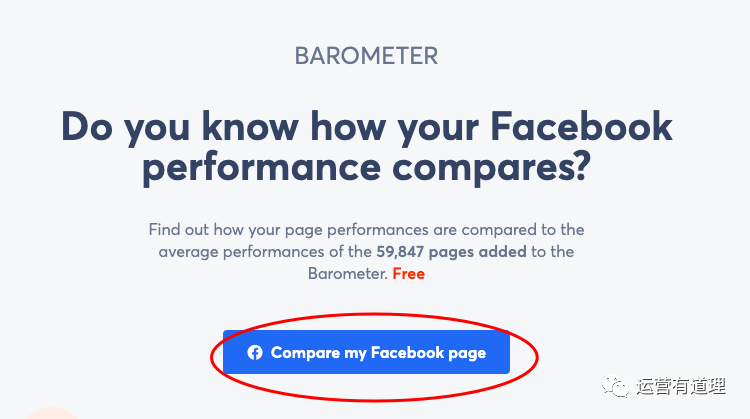Click the word 'Facebook' in the headline
The height and width of the screenshot is (419, 750).
[x=582, y=128]
